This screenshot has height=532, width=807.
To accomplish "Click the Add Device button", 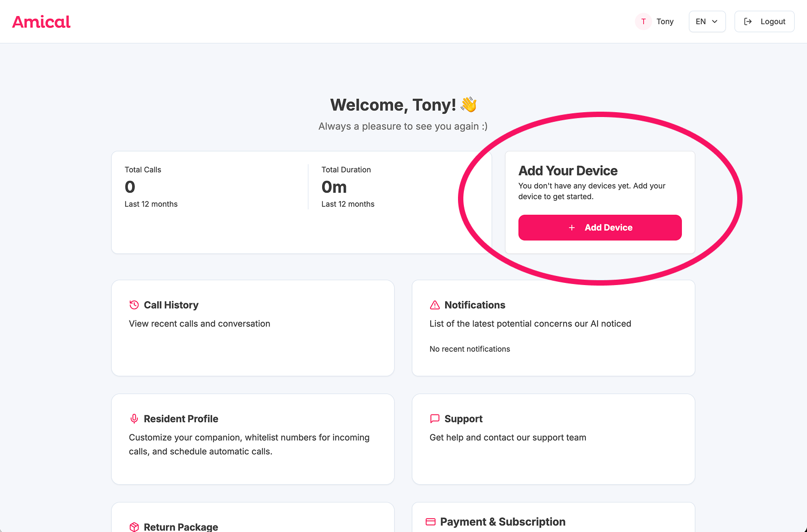I will point(600,228).
